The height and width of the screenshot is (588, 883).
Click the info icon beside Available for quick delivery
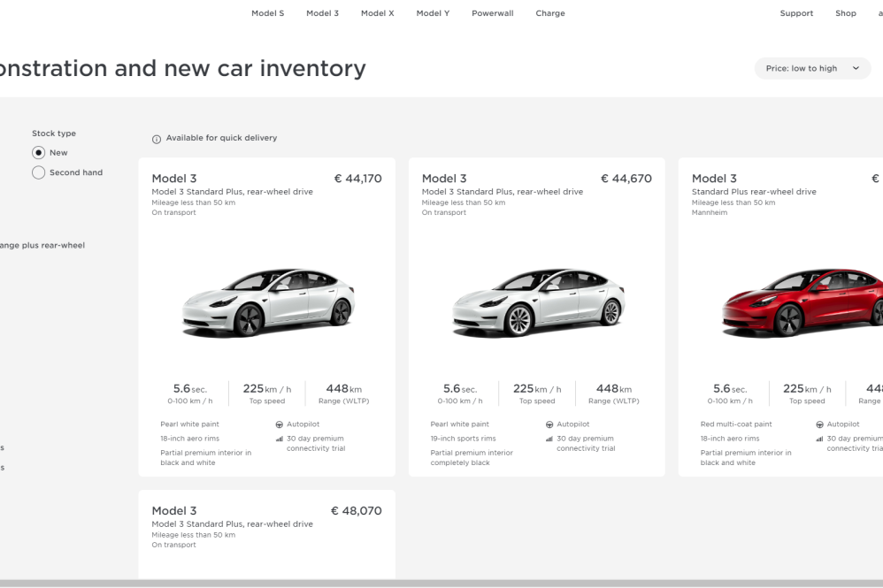[157, 139]
